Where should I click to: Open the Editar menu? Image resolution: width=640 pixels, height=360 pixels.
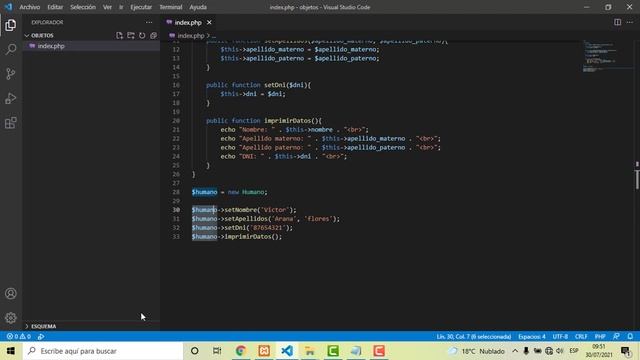pos(55,7)
